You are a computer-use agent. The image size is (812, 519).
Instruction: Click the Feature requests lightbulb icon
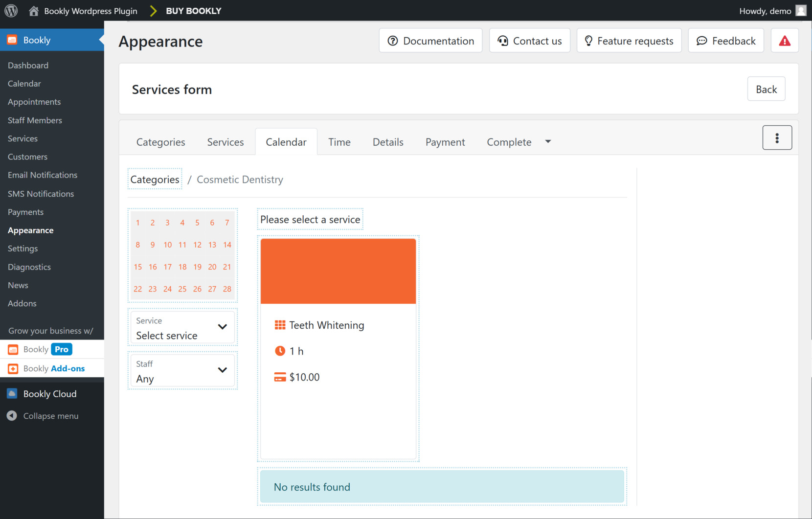588,41
